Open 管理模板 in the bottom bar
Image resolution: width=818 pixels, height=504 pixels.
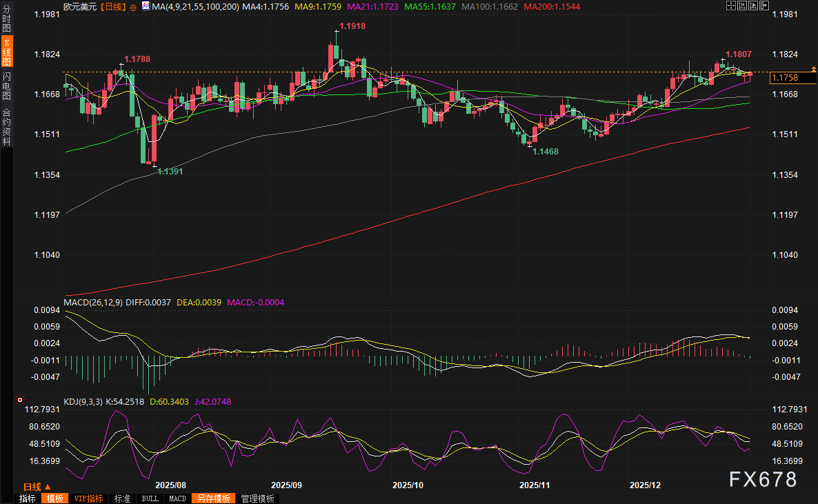click(x=257, y=498)
